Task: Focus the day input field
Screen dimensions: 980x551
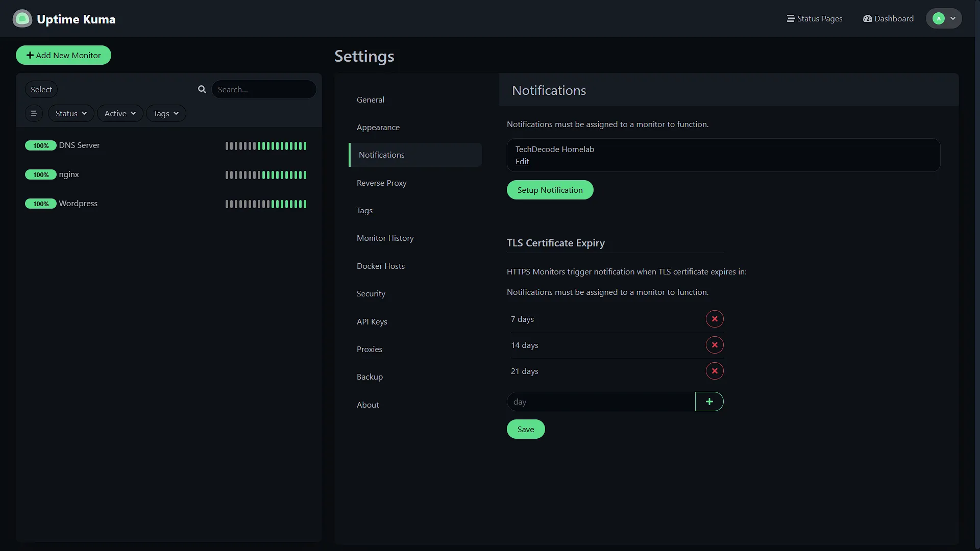Action: click(601, 402)
